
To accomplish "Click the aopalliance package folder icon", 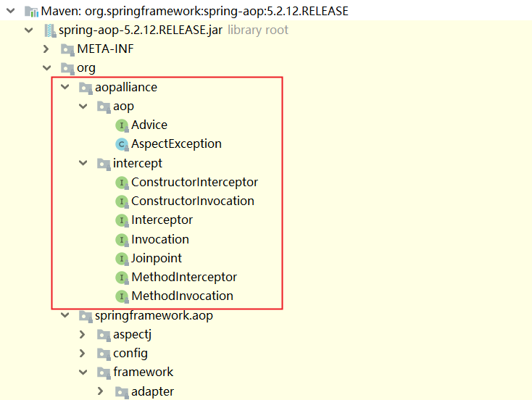I will [86, 88].
